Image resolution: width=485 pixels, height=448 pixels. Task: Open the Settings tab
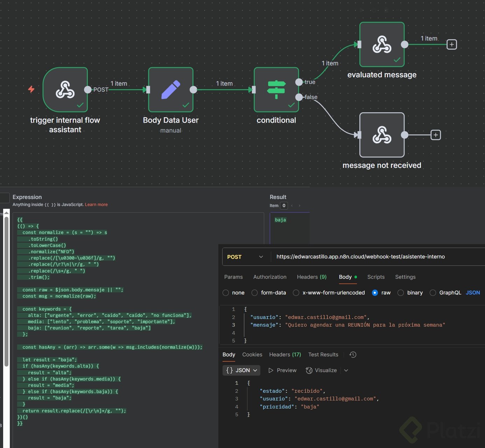coord(405,277)
